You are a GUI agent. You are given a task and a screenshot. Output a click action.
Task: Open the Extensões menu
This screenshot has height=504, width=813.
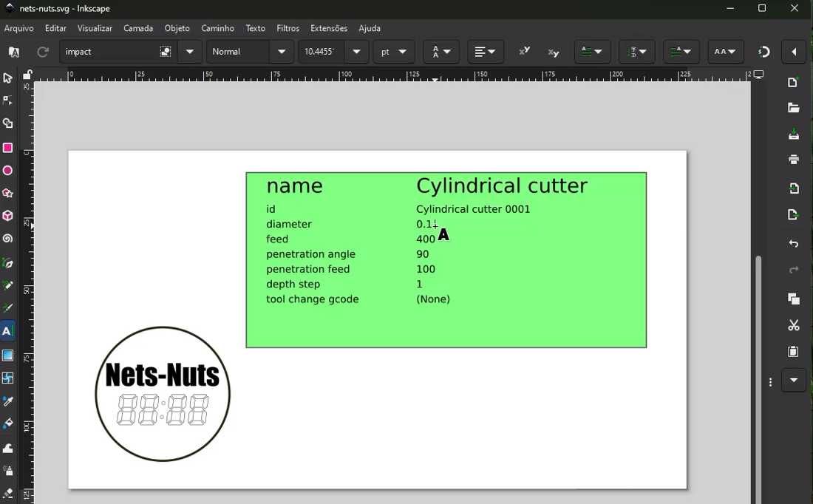pyautogui.click(x=329, y=29)
